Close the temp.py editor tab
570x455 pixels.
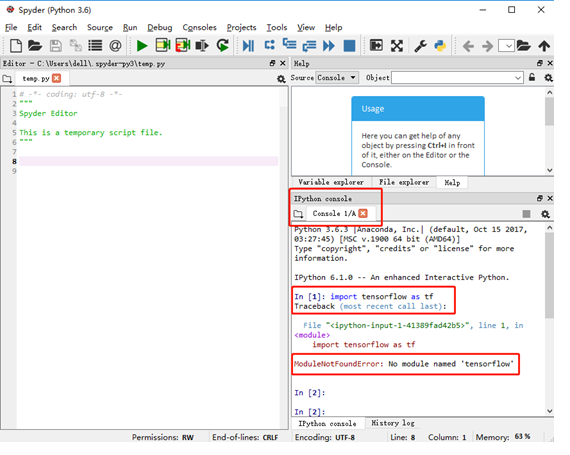point(56,78)
